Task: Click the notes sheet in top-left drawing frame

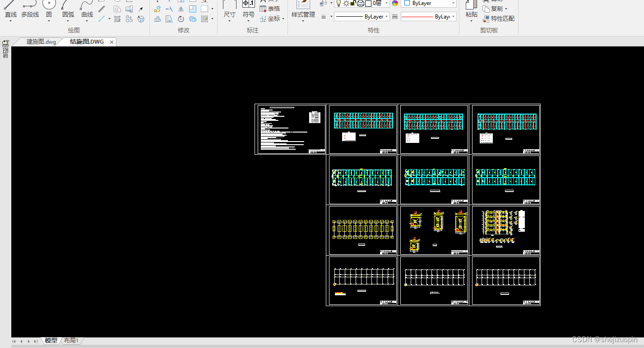Action: coord(290,129)
